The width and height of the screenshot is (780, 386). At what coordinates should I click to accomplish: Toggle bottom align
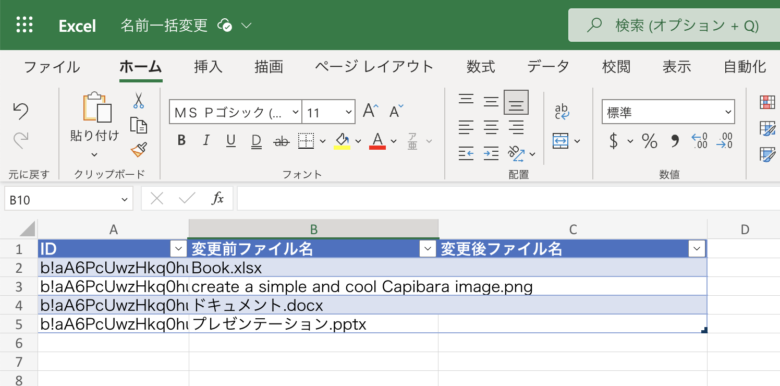pos(516,102)
